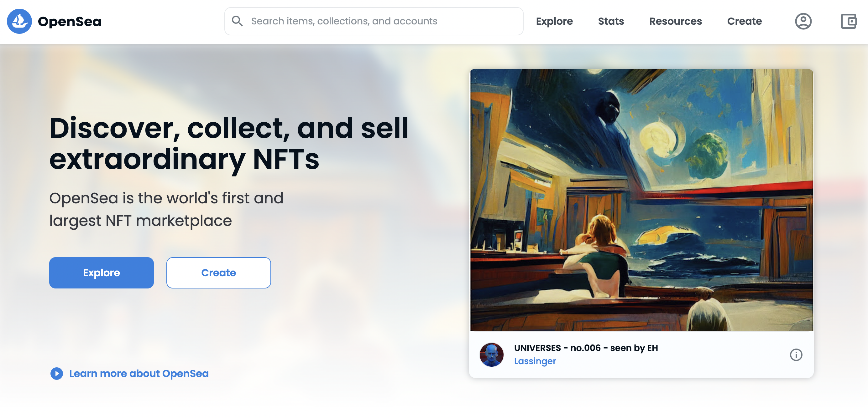Click the Discover, collect, and sell headline
The height and width of the screenshot is (418, 868).
[x=228, y=143]
